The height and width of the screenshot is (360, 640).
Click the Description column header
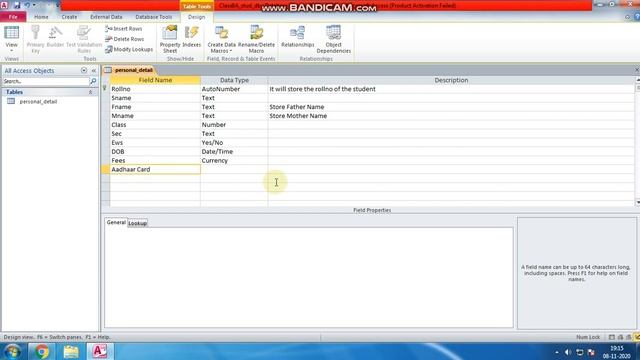(451, 80)
